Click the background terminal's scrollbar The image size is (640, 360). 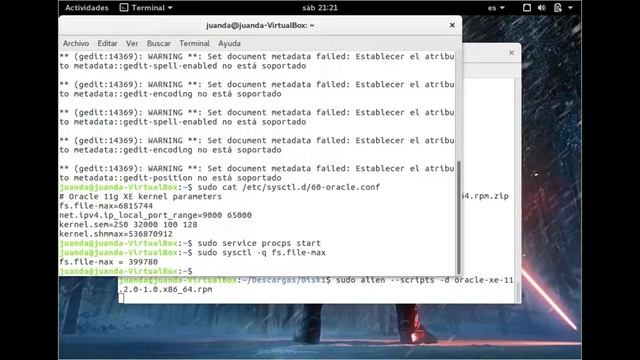517,292
